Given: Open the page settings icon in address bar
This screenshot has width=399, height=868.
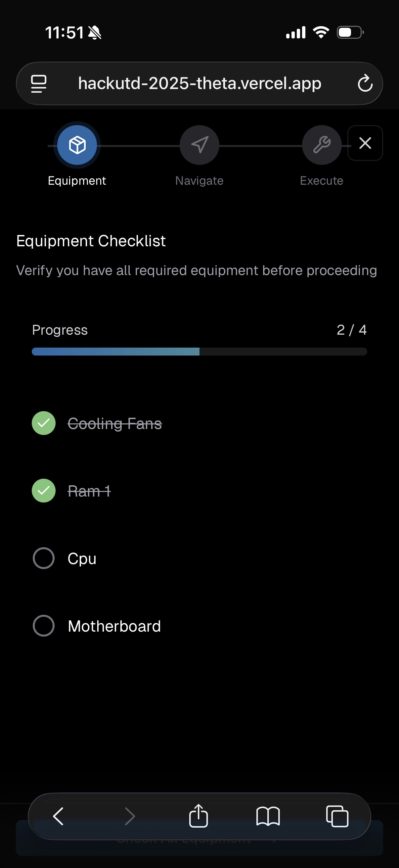Looking at the screenshot, I should tap(39, 83).
